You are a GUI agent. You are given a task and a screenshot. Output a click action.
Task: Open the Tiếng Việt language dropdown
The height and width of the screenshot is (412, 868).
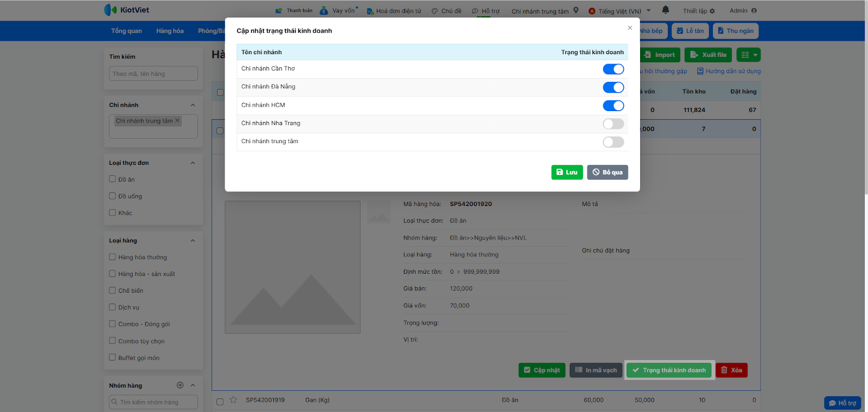coord(620,11)
